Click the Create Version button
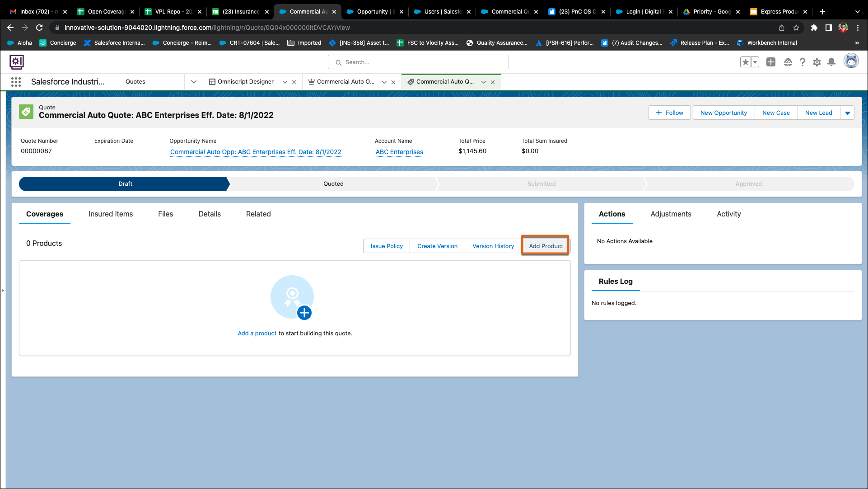Viewport: 868px width, 489px height. click(437, 246)
